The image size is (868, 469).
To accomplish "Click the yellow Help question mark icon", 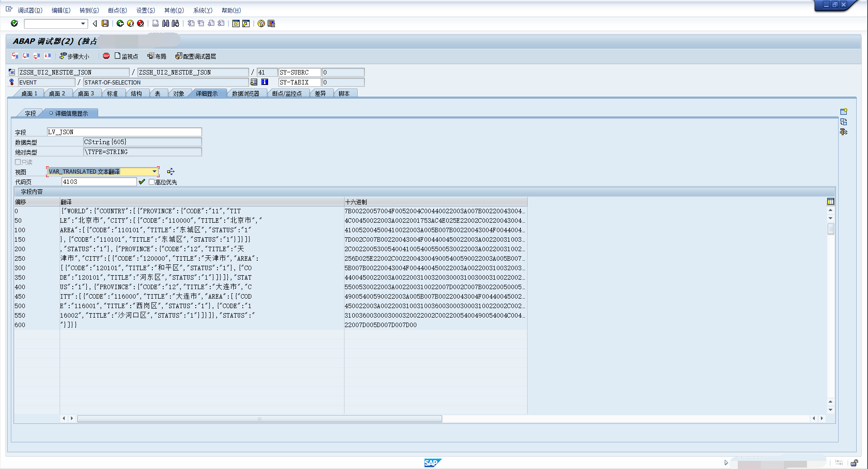I will (x=261, y=23).
